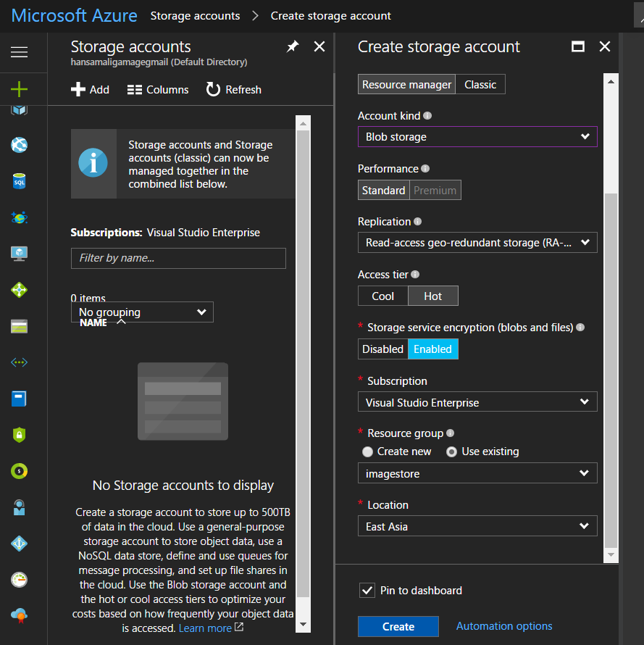Add a new storage account
Screen dimensions: 644x645
tap(90, 89)
